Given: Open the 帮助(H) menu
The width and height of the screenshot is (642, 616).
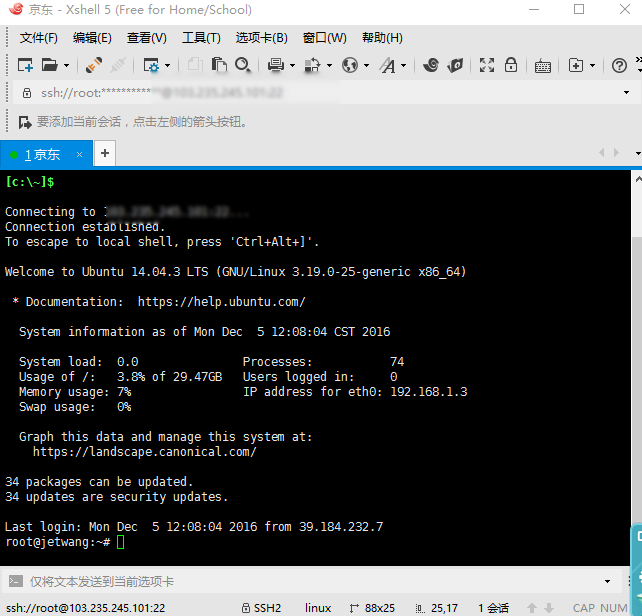Looking at the screenshot, I should coord(382,38).
